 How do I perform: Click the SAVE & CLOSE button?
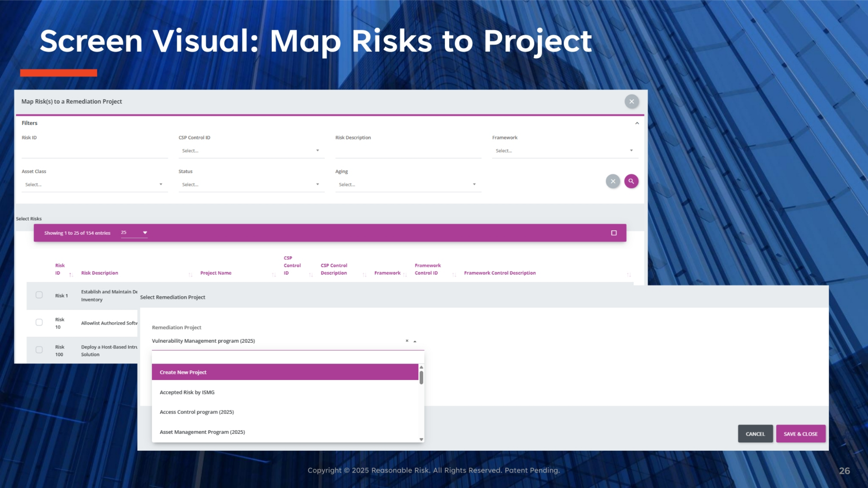tap(800, 434)
